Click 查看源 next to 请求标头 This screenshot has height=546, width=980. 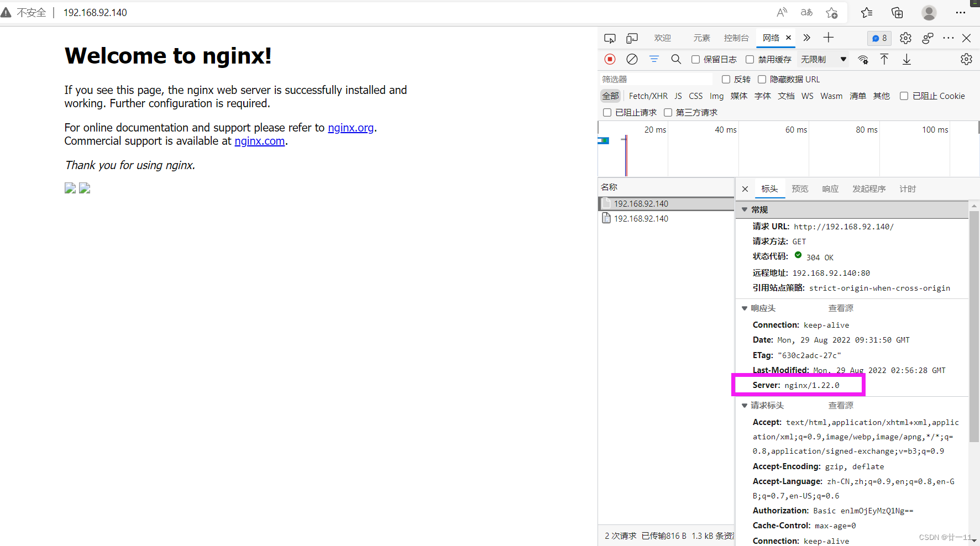[841, 406]
